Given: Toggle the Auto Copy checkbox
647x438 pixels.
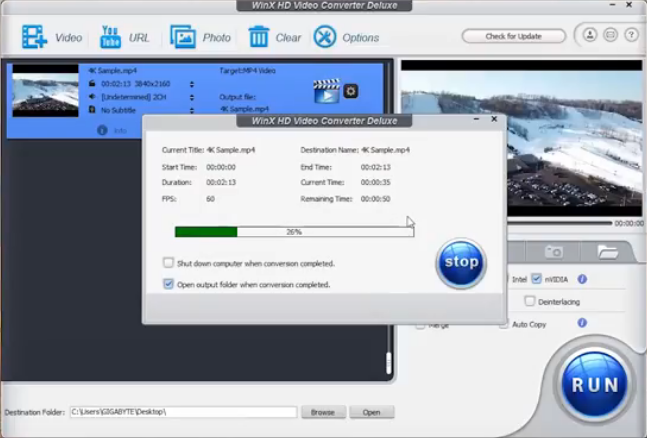Looking at the screenshot, I should point(503,325).
